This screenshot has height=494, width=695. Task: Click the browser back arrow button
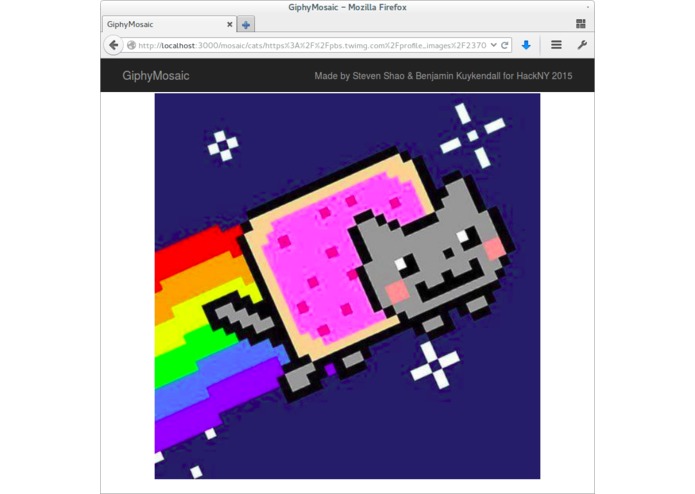point(113,45)
